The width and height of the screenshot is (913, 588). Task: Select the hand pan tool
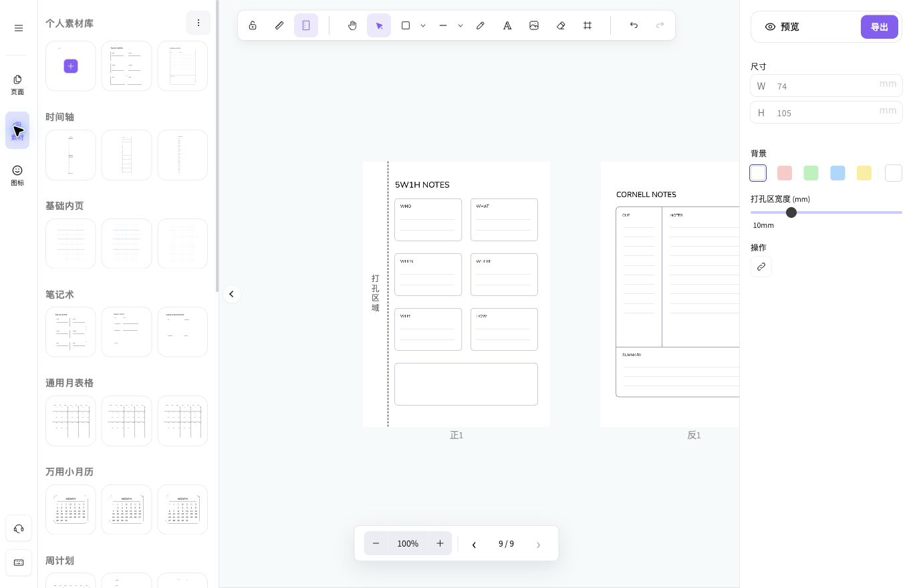tap(352, 25)
